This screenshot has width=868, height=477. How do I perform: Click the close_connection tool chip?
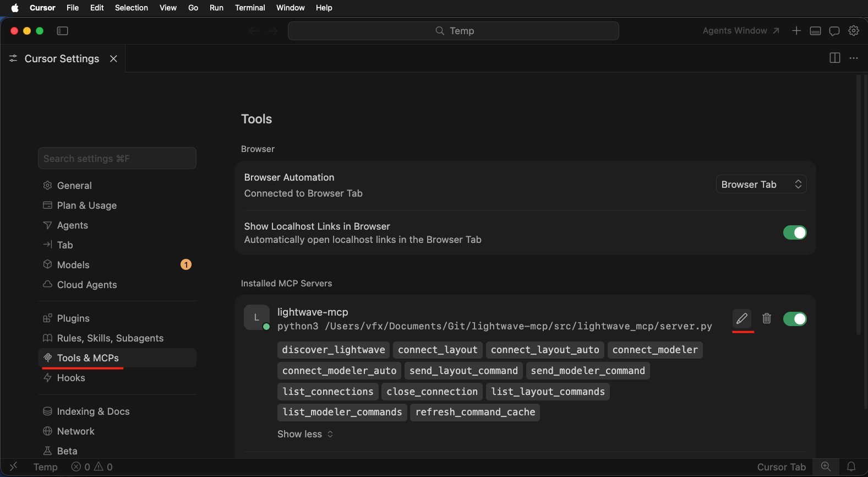[x=432, y=392]
